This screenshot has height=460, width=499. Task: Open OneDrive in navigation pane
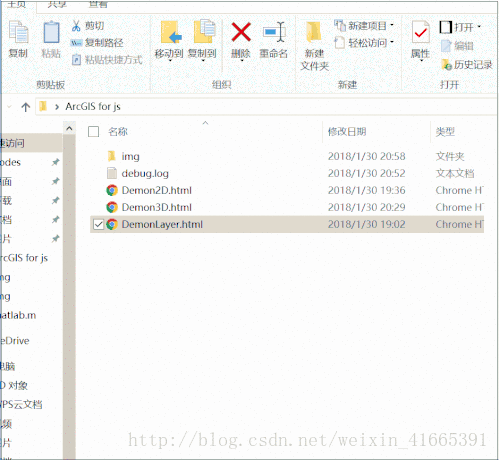tap(15, 341)
